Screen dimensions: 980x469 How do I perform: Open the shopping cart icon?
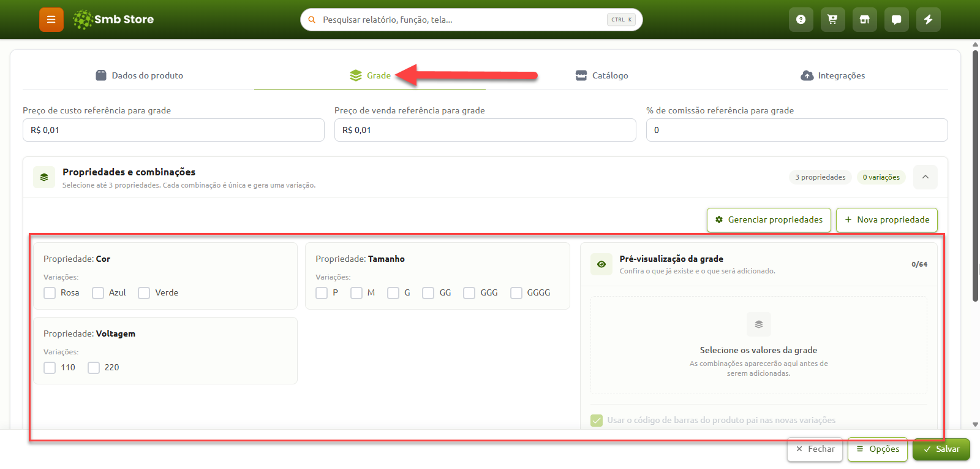point(832,20)
